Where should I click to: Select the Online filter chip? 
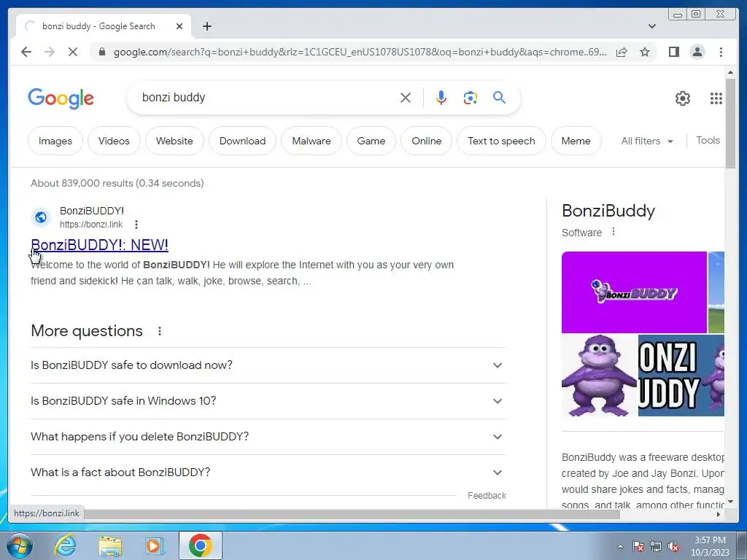426,141
